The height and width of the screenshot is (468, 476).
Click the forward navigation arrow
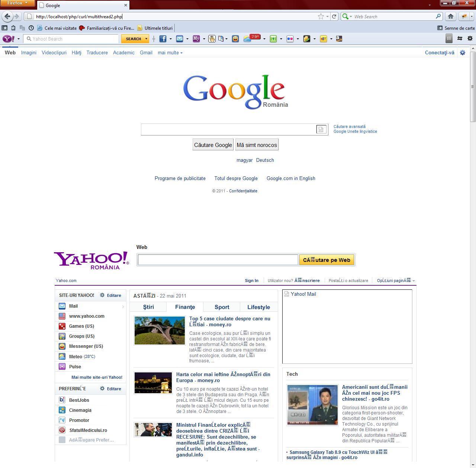[16, 16]
